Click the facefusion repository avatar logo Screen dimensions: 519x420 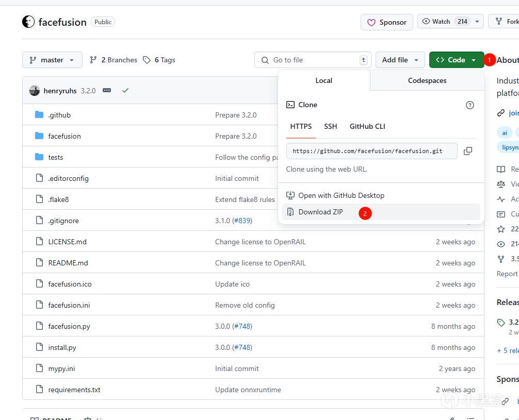28,22
